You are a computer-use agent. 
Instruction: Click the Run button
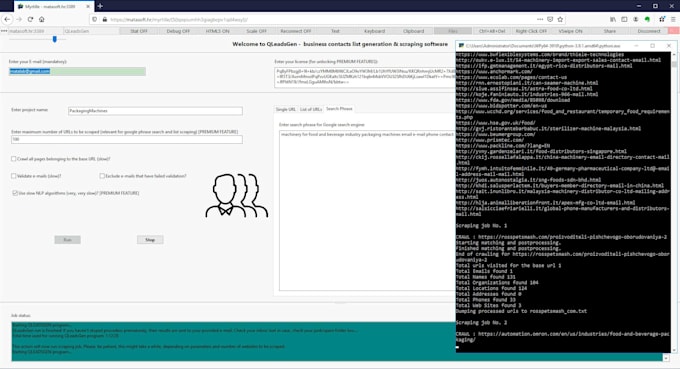coord(67,240)
